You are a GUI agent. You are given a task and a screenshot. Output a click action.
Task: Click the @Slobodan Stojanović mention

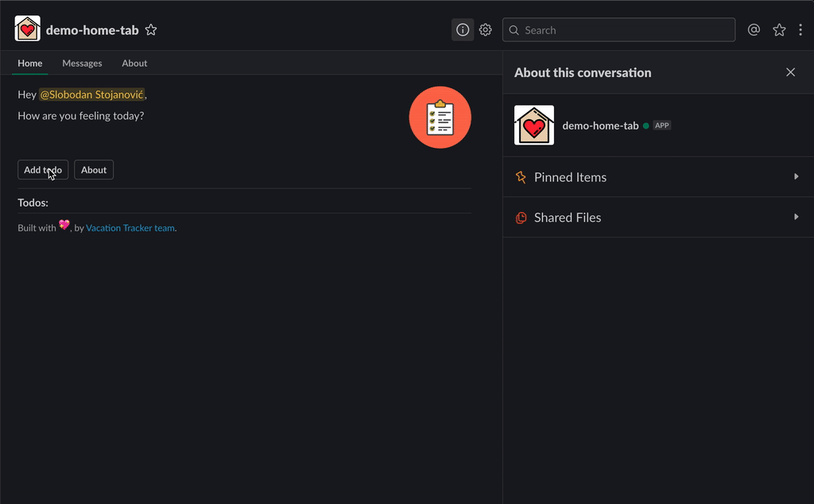92,95
